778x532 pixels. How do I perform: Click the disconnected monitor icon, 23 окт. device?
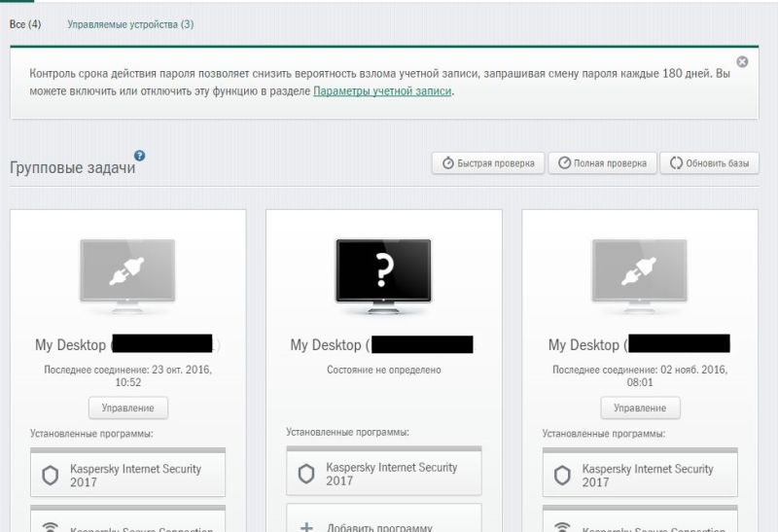coord(127,276)
